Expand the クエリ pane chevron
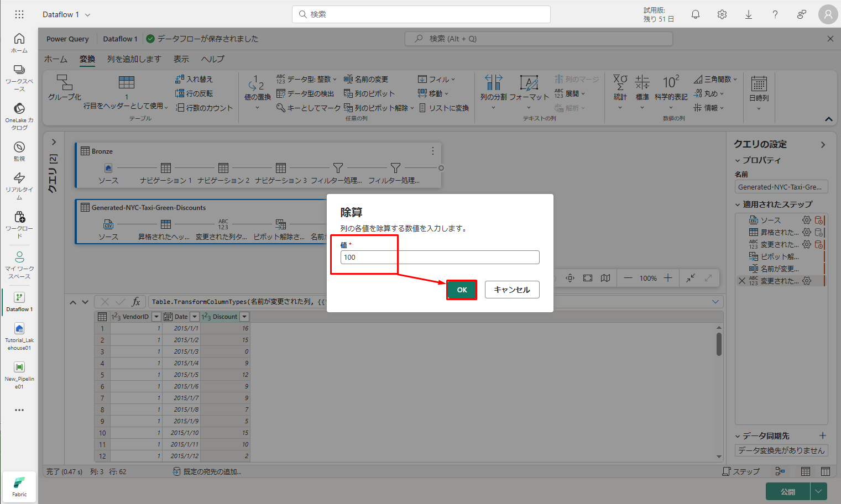 54,142
